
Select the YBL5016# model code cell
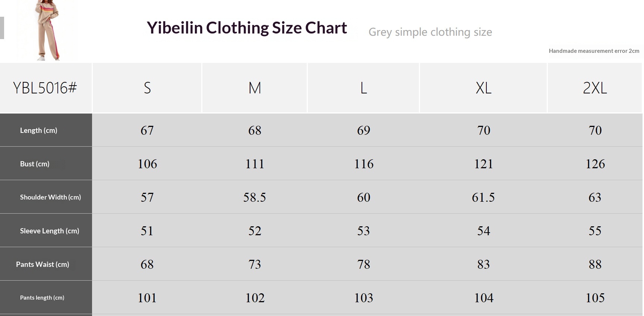coord(45,88)
